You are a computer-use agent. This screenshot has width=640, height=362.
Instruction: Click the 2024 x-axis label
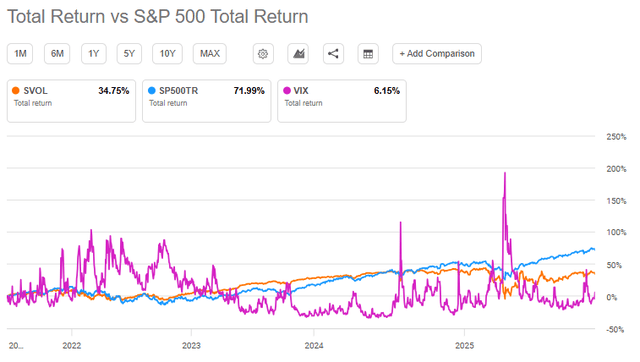click(314, 346)
